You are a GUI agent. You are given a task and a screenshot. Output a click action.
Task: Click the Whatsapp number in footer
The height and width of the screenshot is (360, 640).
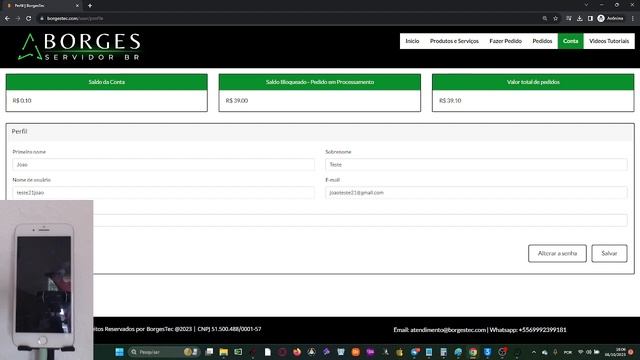click(542, 330)
